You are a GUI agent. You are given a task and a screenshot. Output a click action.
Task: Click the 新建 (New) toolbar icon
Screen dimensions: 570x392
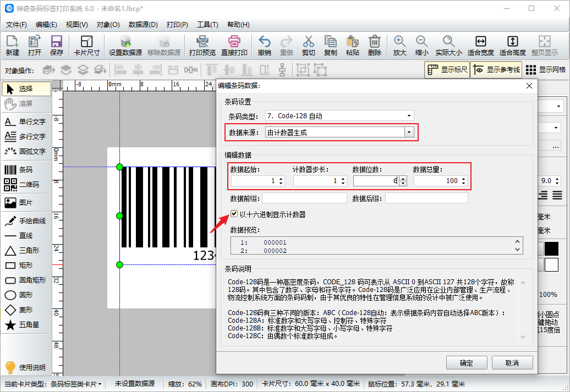[x=12, y=46]
